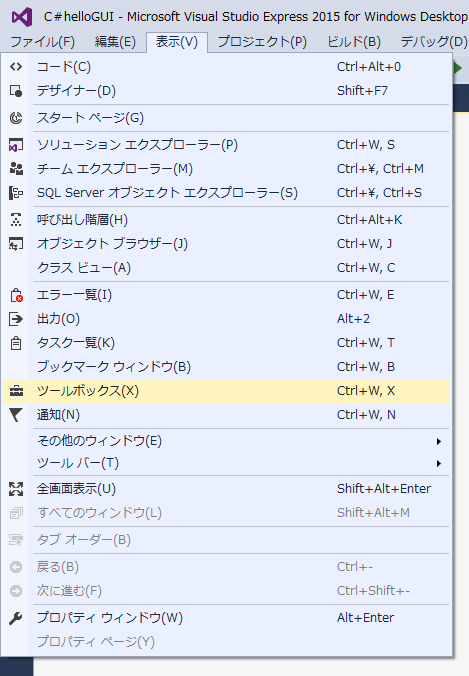Select 出力(O) entry label

[59, 319]
